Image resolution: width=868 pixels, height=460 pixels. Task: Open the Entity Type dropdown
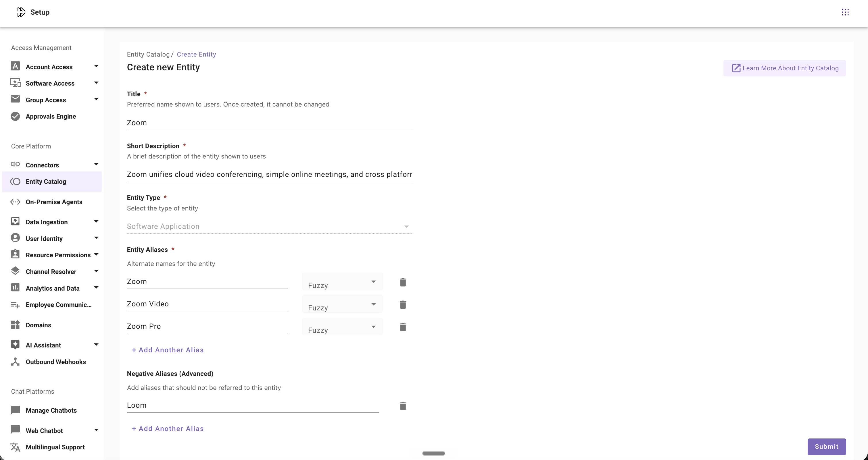pos(269,226)
